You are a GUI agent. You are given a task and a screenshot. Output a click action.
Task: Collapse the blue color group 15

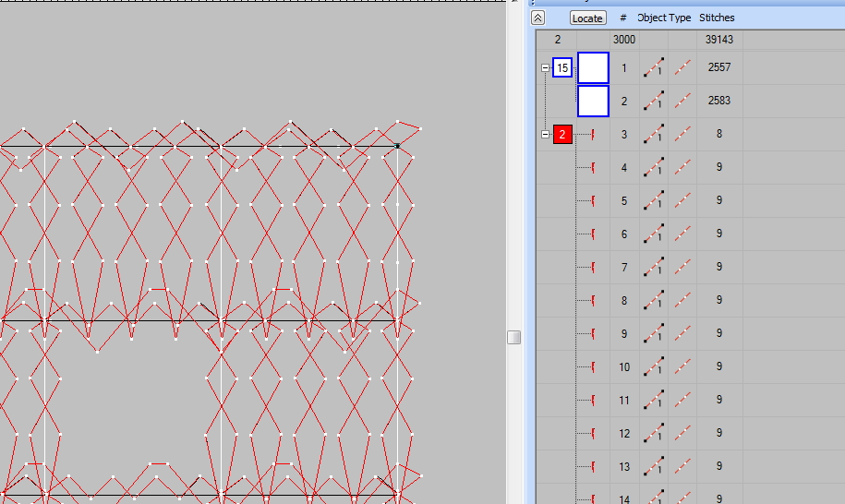tap(545, 67)
